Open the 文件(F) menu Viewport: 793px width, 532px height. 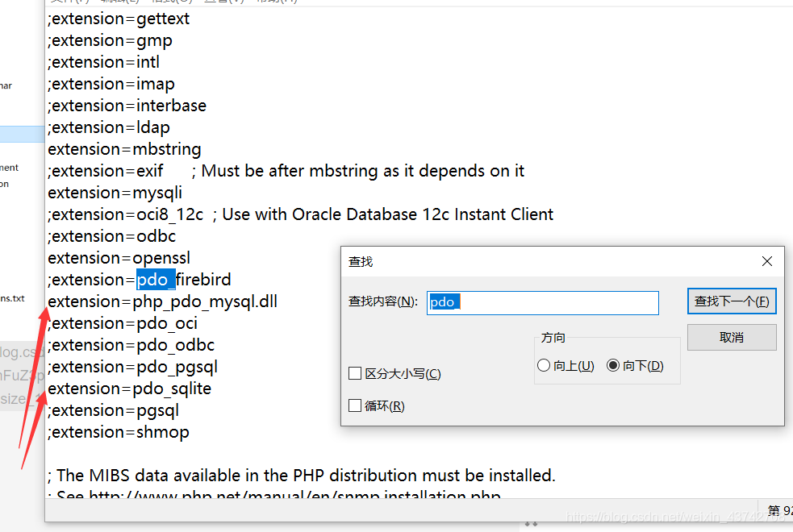(65, 3)
